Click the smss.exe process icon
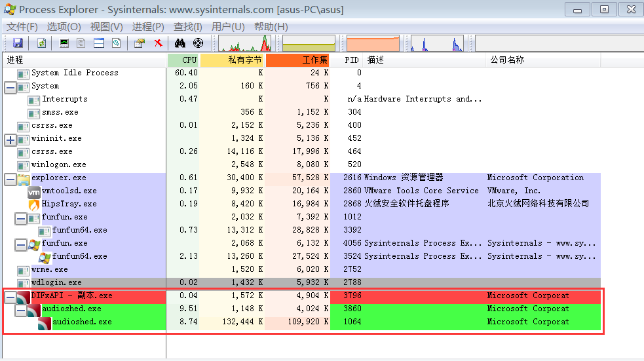The image size is (644, 361). tap(33, 113)
